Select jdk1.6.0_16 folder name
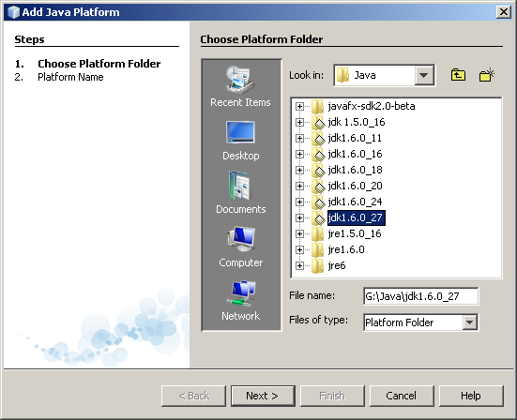Screen dimensions: 517x420 [x=355, y=154]
